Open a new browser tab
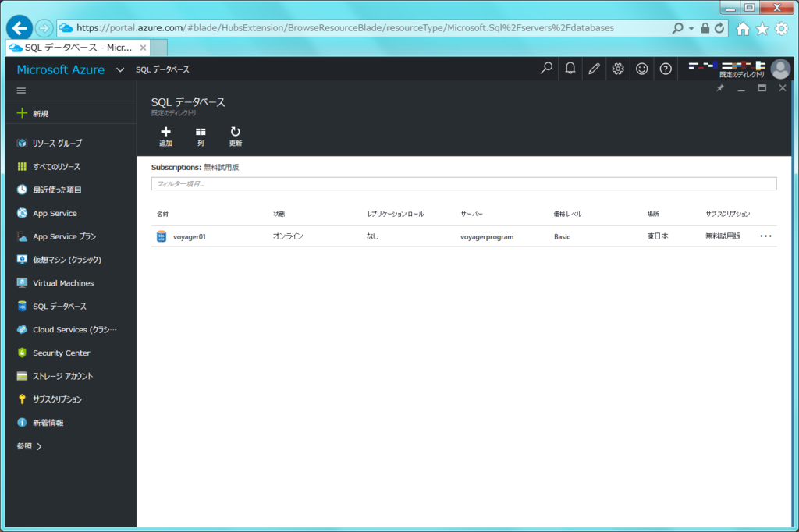 (x=159, y=48)
